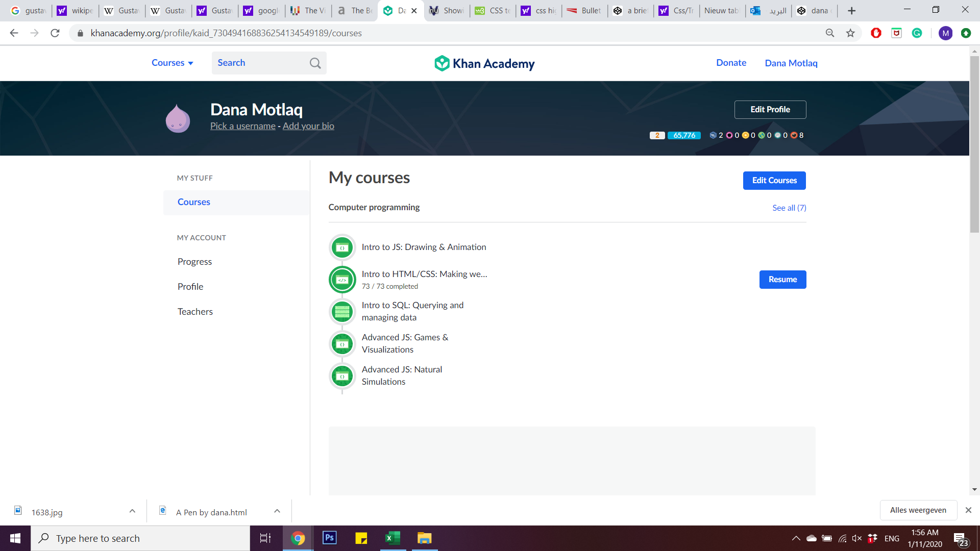This screenshot has width=980, height=551.
Task: Click the search magnifier icon in Khan Academy
Action: tap(315, 63)
